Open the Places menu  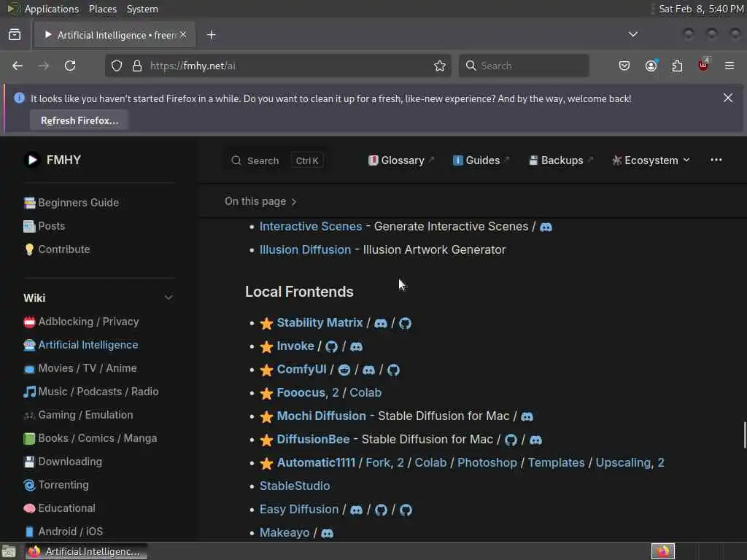pos(103,9)
